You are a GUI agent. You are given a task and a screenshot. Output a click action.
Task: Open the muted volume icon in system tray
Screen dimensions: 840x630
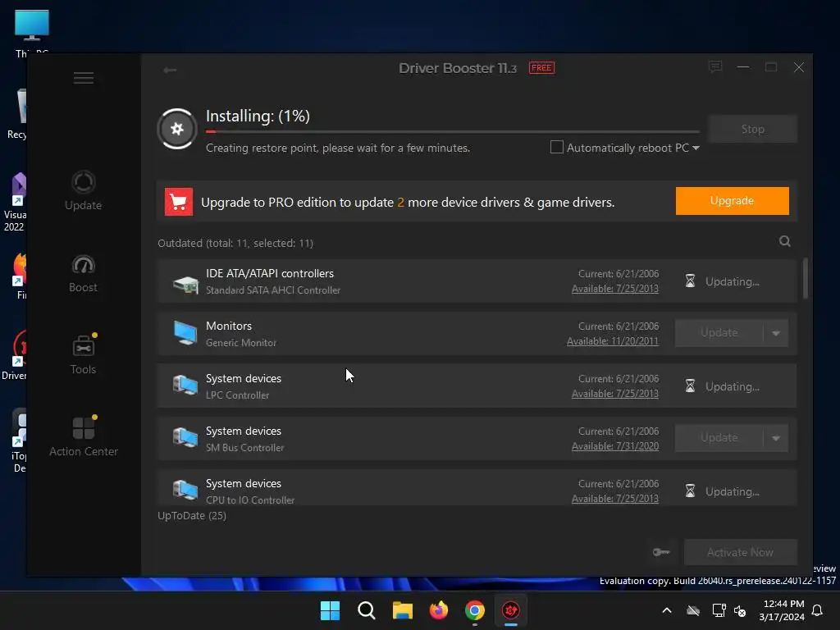740,610
